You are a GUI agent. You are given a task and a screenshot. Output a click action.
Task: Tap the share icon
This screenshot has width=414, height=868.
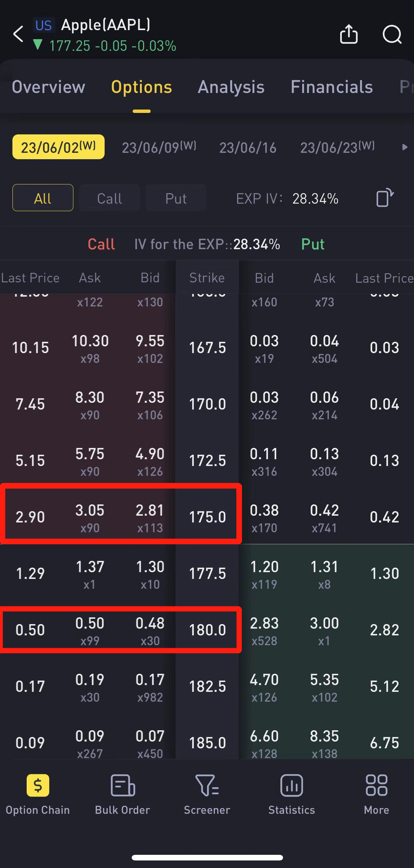349,34
